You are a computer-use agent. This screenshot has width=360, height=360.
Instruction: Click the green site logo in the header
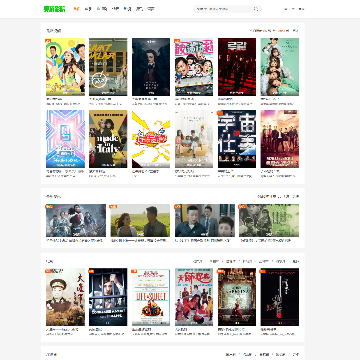54,9
